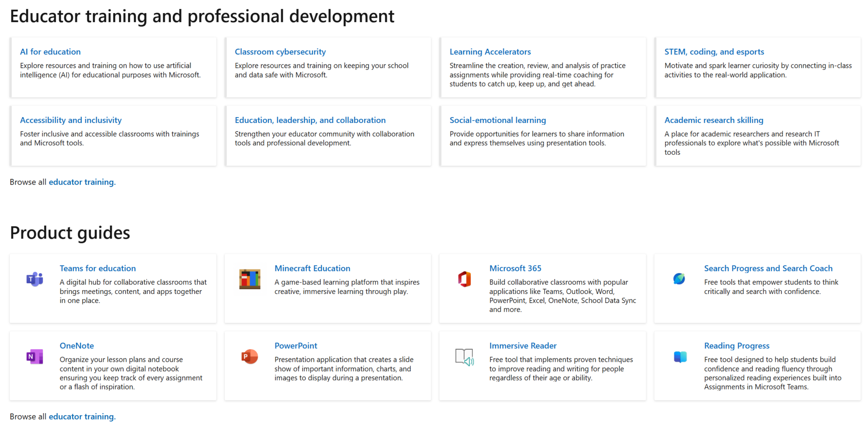Click educator training link under training cards
Screen dimensions: 868x428
(82, 182)
